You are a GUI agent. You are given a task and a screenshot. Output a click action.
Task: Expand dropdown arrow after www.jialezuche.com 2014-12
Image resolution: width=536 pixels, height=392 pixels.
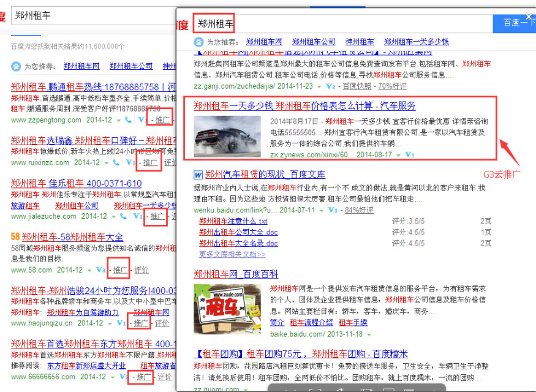point(113,217)
